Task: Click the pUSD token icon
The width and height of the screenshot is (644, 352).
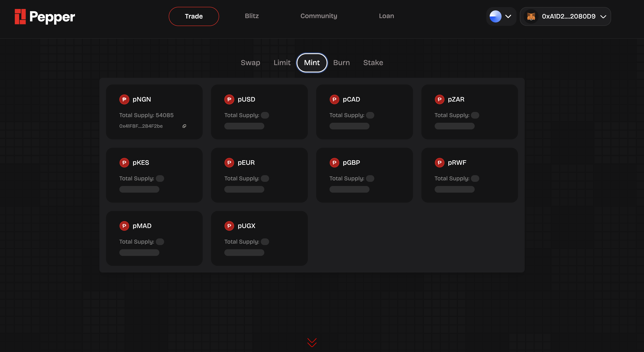Action: point(229,99)
